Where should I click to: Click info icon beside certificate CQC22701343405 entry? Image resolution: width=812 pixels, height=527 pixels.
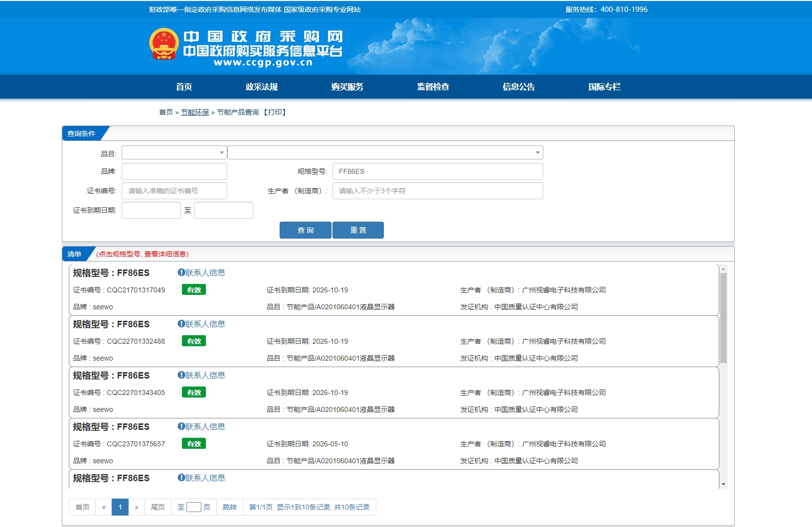[x=181, y=375]
